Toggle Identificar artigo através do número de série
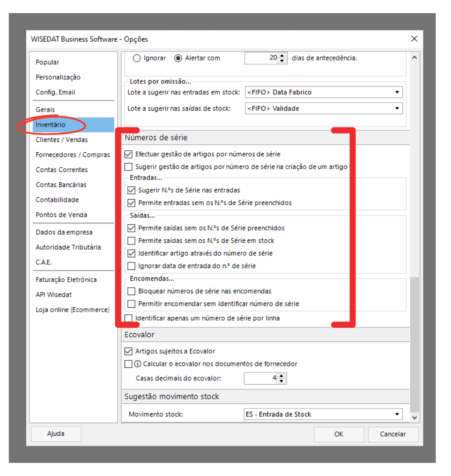Viewport: 451px width, 476px height. coord(132,253)
